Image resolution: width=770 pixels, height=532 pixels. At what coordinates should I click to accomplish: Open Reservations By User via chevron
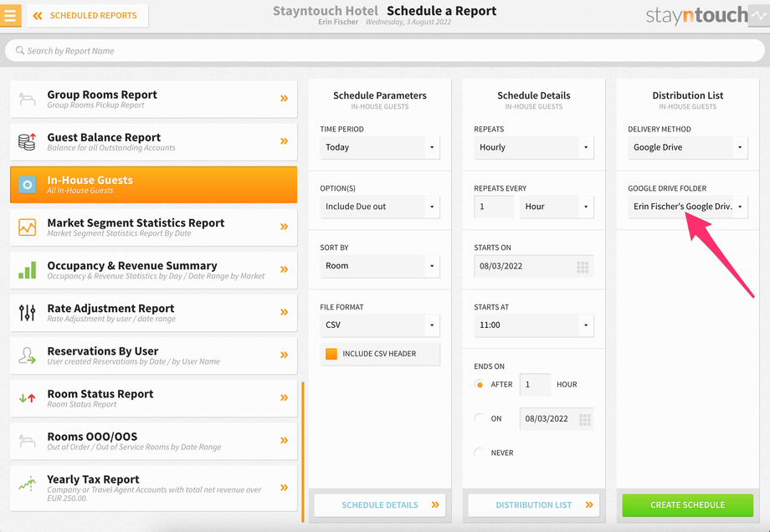[x=284, y=355]
